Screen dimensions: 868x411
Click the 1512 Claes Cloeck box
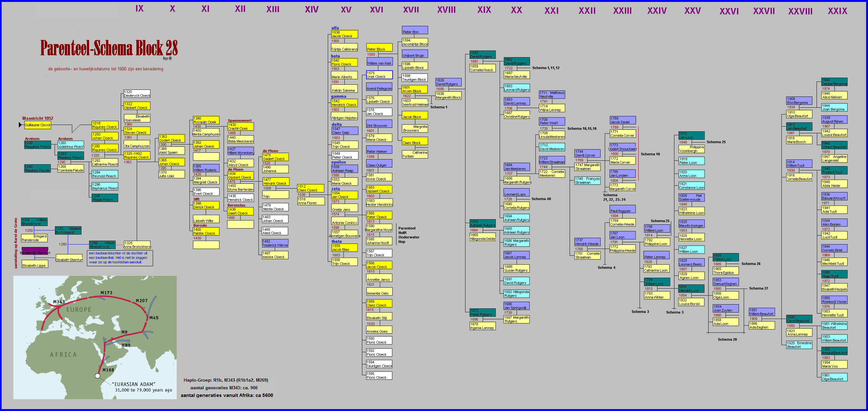pos(310,188)
